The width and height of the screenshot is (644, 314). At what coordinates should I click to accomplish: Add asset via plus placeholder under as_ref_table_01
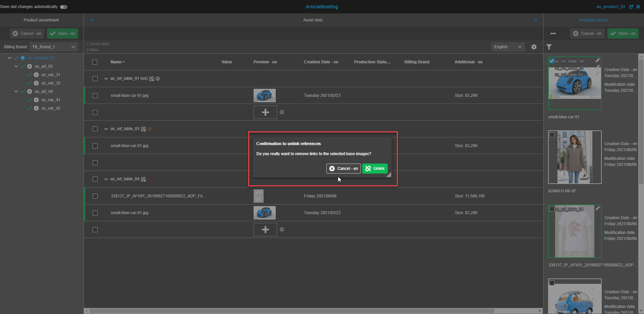265,112
